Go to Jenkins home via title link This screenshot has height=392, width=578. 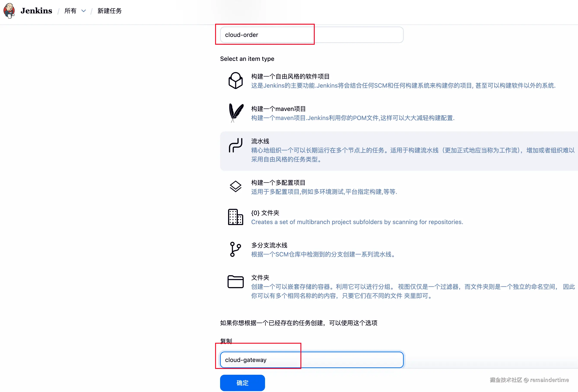tap(36, 11)
